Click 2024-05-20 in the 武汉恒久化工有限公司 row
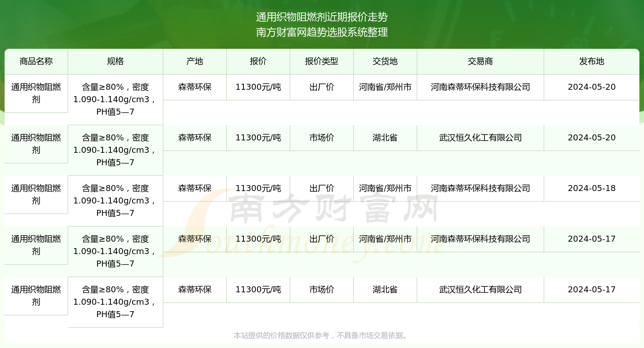 click(592, 138)
